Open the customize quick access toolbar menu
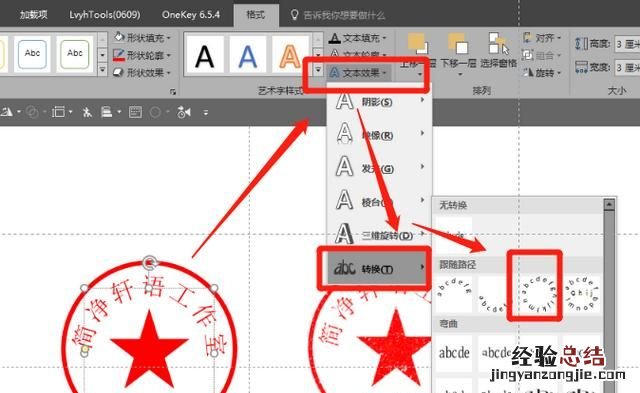Viewport: 640px width, 393px height. pyautogui.click(x=206, y=112)
